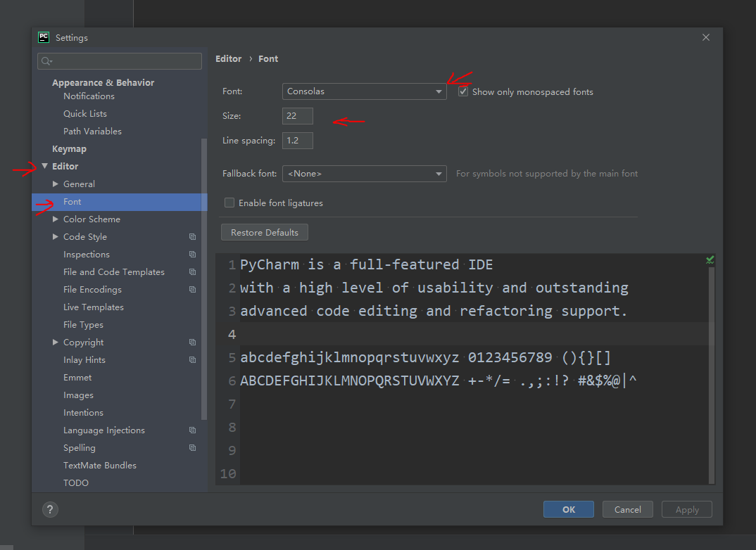Image resolution: width=756 pixels, height=550 pixels.
Task: Click the project-level icon beside Copyright
Action: [x=192, y=342]
